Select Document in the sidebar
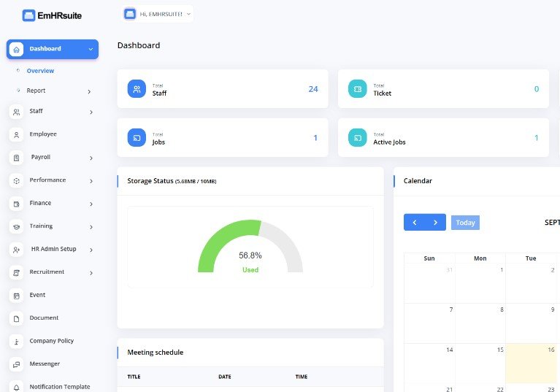This screenshot has height=392, width=560. pos(44,318)
